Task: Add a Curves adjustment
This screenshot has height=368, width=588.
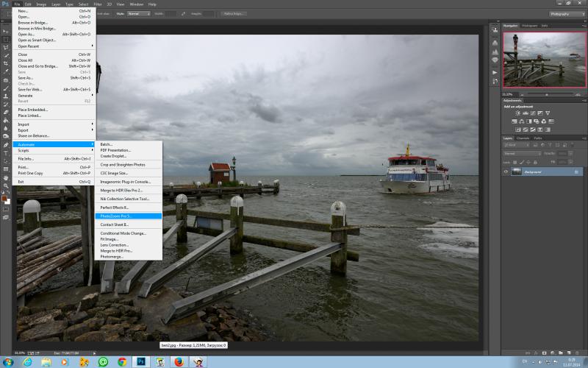Action: pos(533,113)
